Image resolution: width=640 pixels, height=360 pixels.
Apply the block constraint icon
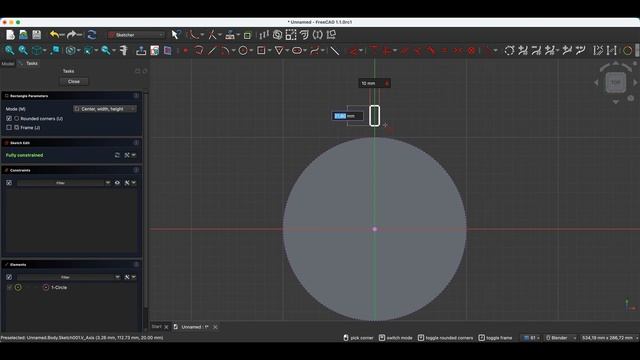[471, 51]
